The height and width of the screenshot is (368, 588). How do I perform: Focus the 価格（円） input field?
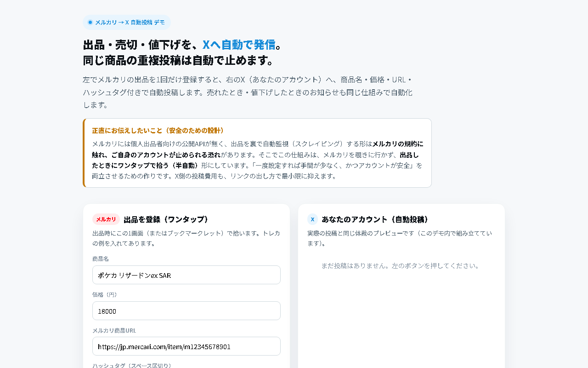click(187, 311)
